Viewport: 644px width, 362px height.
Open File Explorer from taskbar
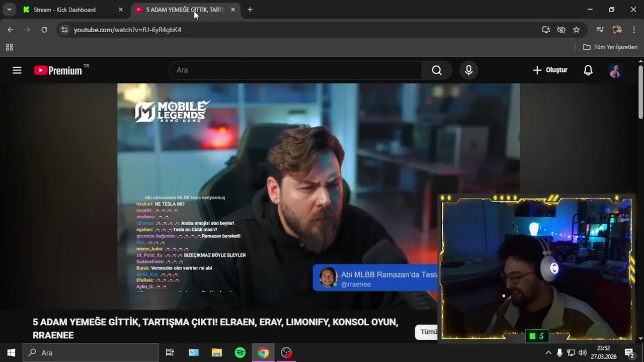[217, 352]
